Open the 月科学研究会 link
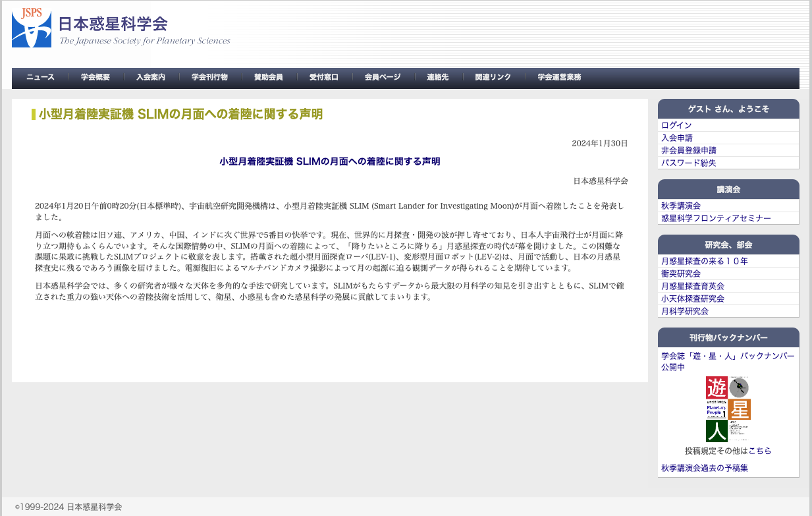The height and width of the screenshot is (516, 812). click(685, 311)
